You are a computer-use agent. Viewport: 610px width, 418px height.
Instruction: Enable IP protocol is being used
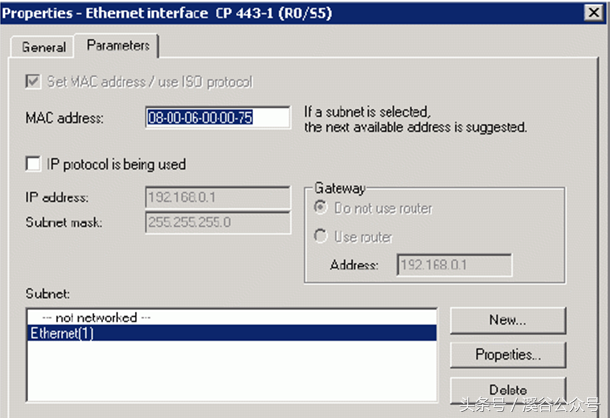(33, 164)
